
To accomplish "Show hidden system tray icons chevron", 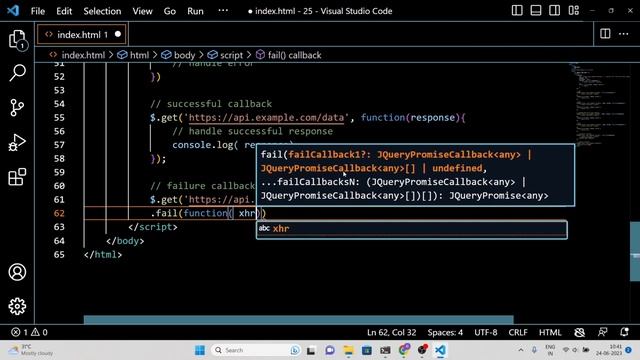I will click(521, 350).
